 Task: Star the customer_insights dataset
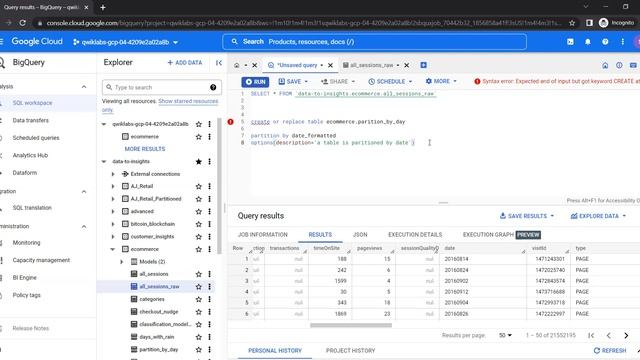[x=199, y=237]
